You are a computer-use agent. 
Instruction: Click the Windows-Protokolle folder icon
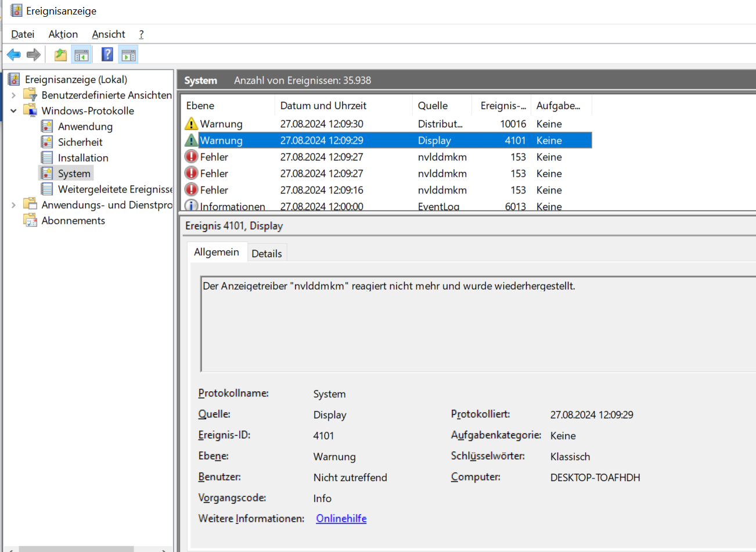click(x=30, y=110)
